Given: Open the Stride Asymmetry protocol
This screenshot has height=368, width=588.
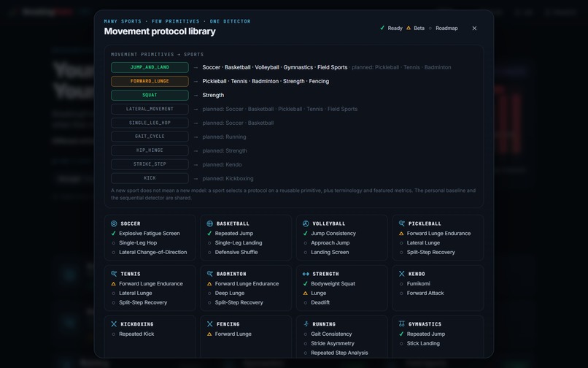Looking at the screenshot, I should point(333,343).
